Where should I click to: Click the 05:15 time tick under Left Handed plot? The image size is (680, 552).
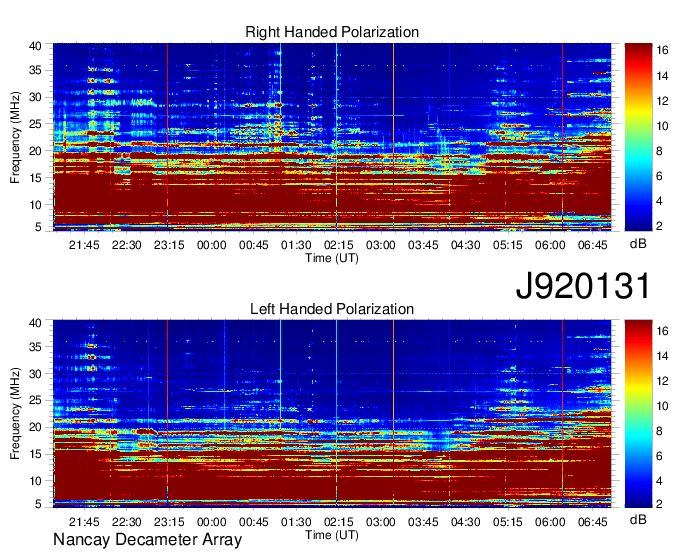(x=508, y=522)
